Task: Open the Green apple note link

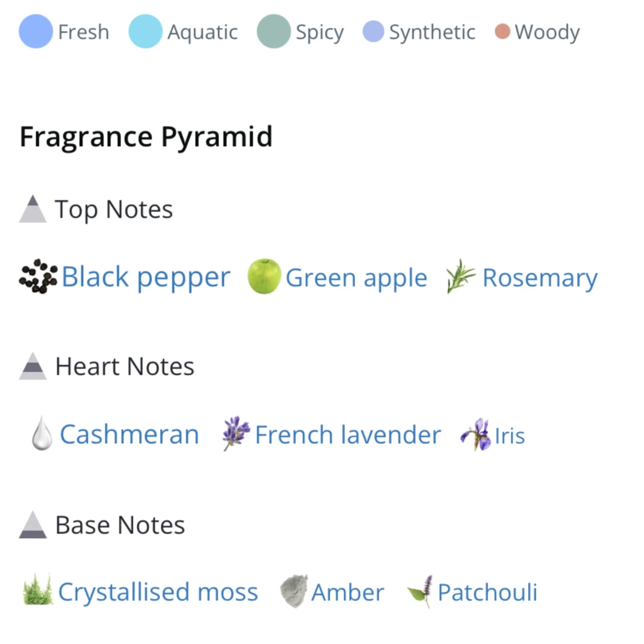Action: pos(356,278)
